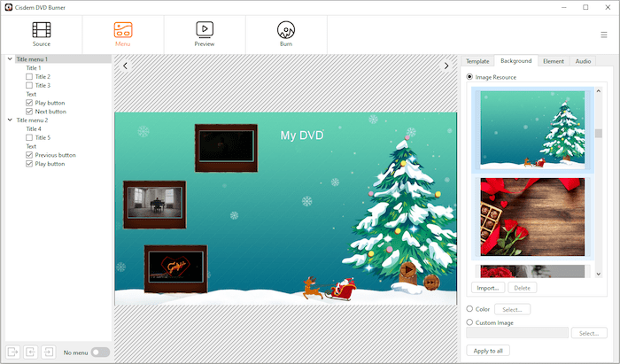Toggle the No menu switch

pyautogui.click(x=101, y=352)
